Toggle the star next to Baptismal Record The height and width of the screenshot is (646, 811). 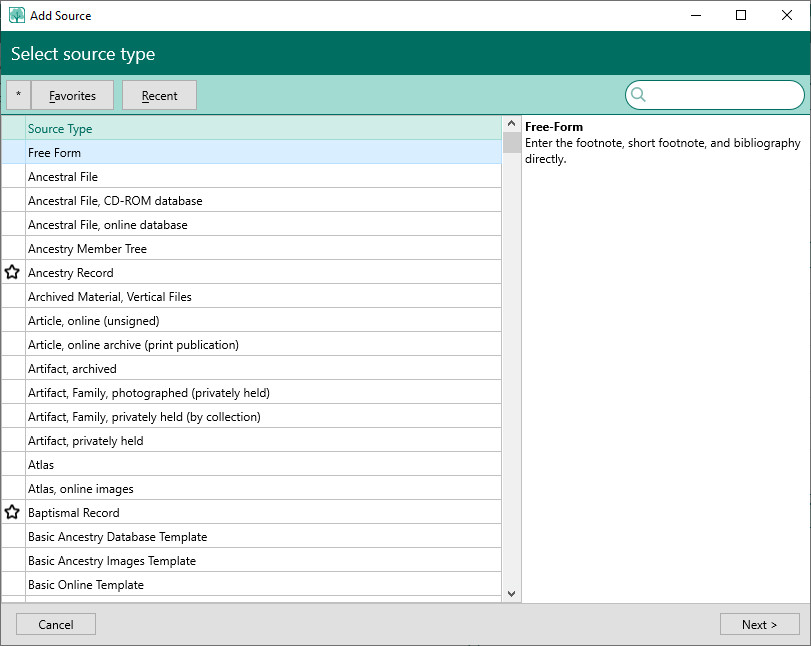[x=12, y=512]
